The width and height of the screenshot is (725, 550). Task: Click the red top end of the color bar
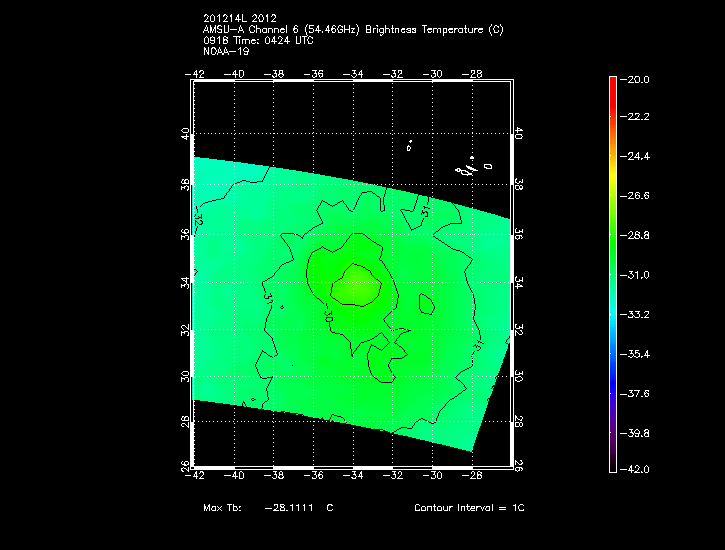coord(613,82)
